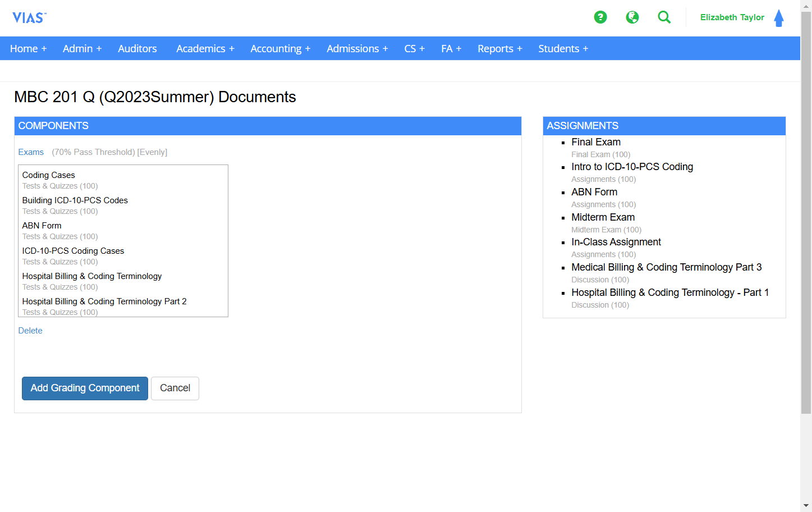
Task: Click In-Class Assignment entry
Action: click(616, 242)
